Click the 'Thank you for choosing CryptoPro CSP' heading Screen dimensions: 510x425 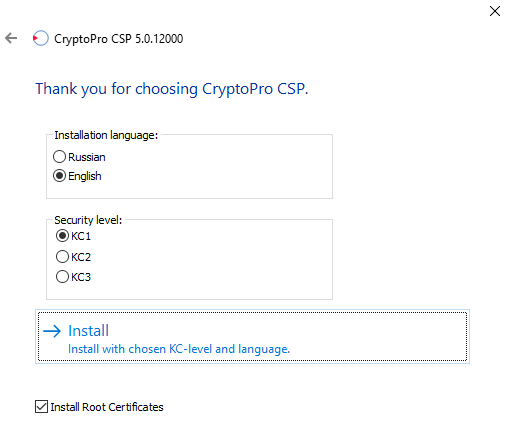(x=172, y=89)
